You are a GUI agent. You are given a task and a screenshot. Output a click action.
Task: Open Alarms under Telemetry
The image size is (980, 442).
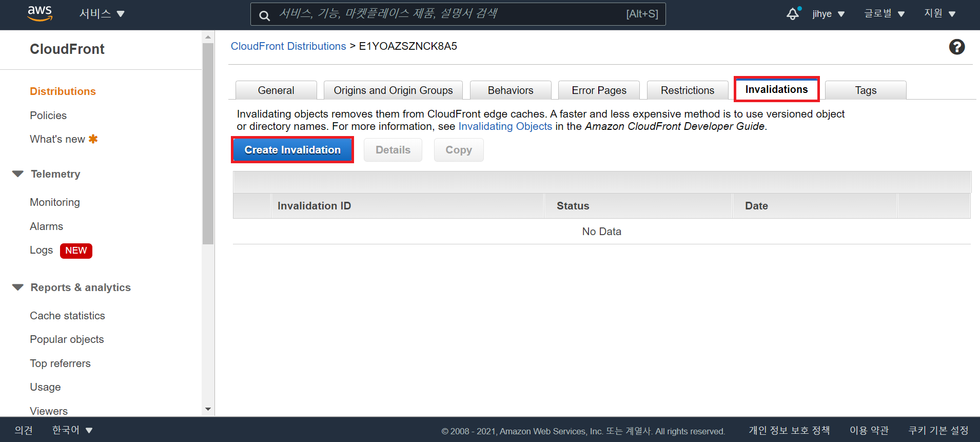[46, 226]
